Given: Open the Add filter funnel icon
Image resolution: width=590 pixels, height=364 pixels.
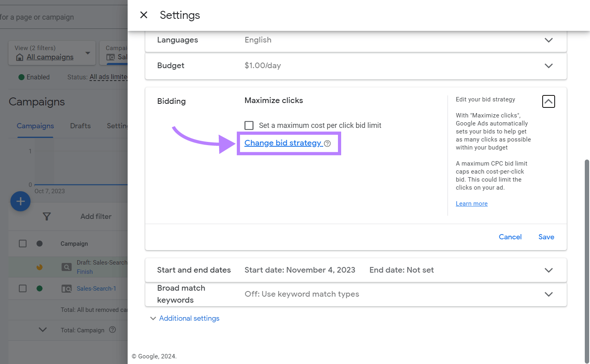Looking at the screenshot, I should tap(47, 216).
